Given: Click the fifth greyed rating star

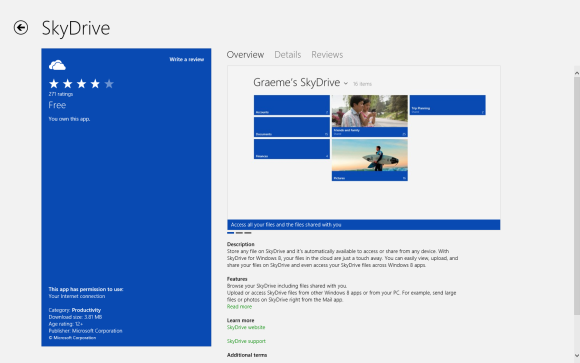Looking at the screenshot, I should 109,84.
